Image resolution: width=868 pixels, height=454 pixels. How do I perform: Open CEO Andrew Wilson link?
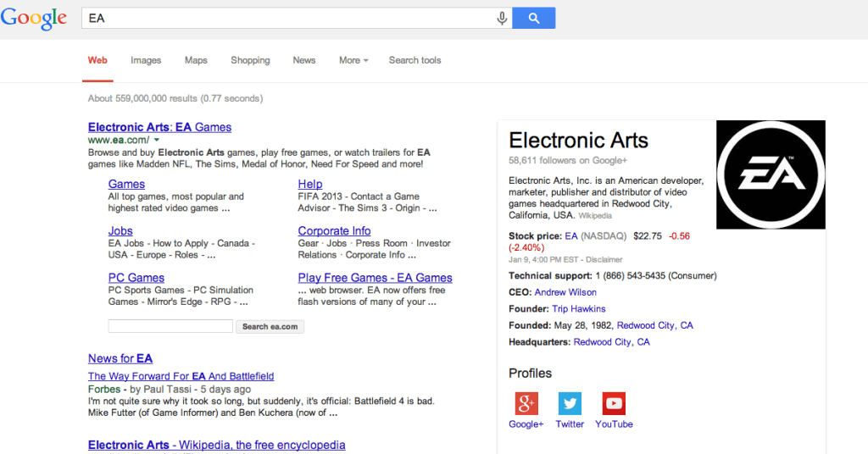coord(565,292)
